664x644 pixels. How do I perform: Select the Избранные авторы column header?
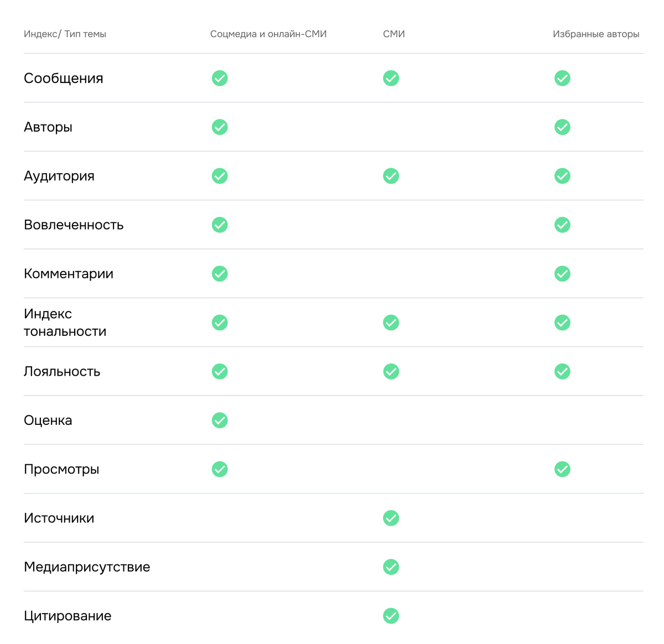pos(596,34)
